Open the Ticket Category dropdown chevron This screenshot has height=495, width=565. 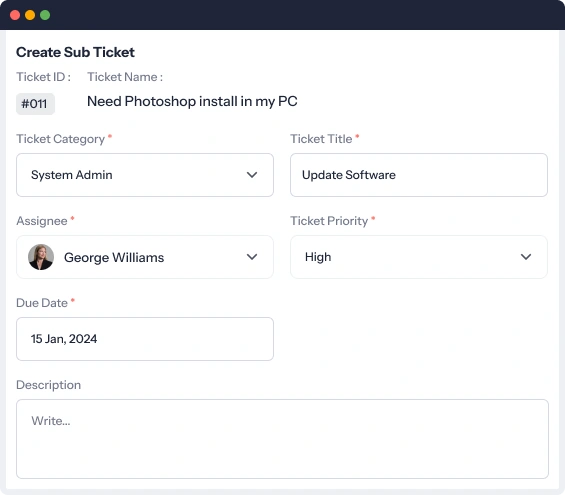coord(252,175)
